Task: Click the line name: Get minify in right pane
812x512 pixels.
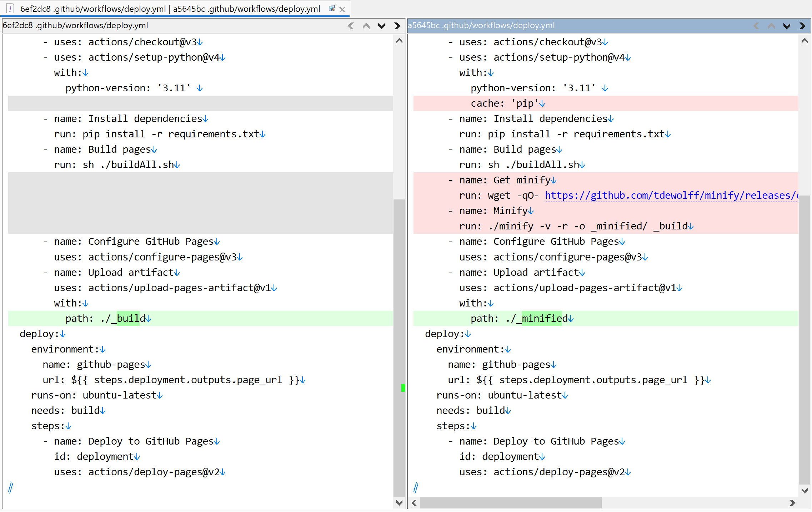Action: 606,180
